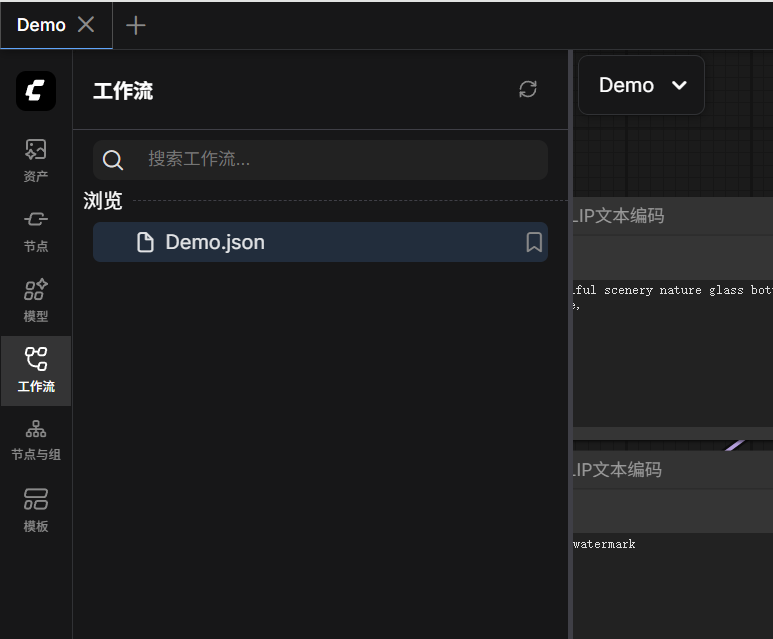Screen dimensions: 773x639
Task: Collapse the 浏览 section header
Action: (x=103, y=201)
